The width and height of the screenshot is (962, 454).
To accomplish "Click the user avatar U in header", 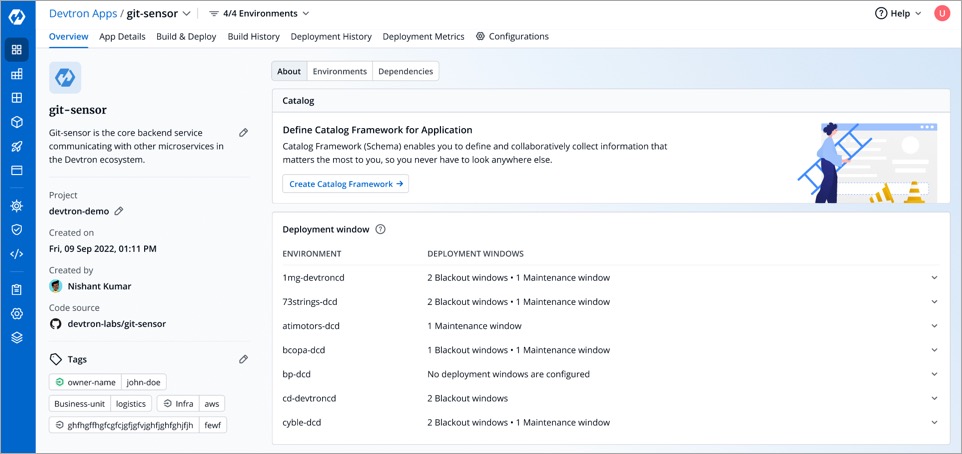I will click(x=942, y=13).
